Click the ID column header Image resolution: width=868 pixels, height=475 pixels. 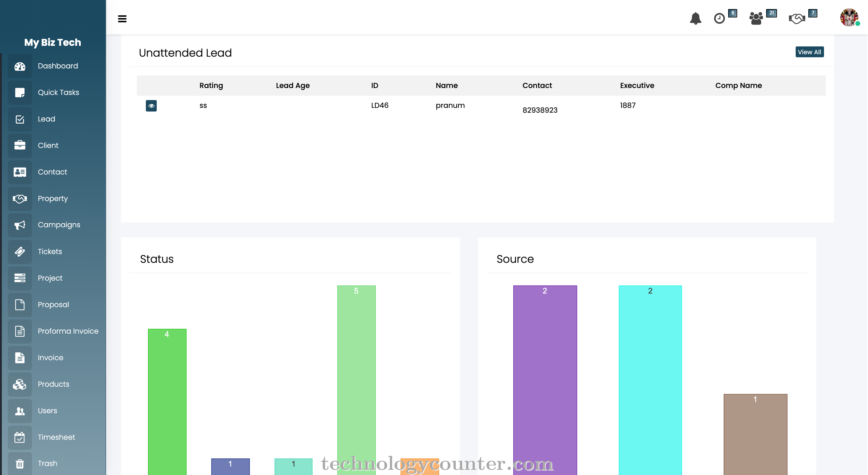pos(375,86)
